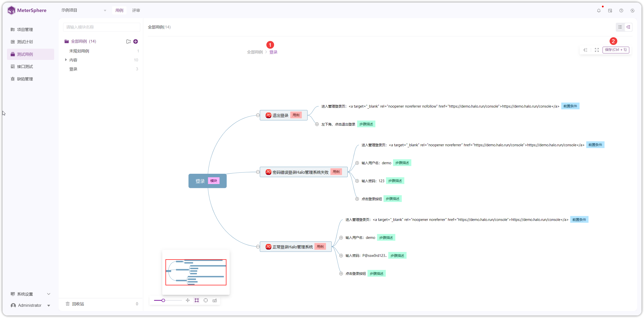This screenshot has height=318, width=644.
Task: Go to 全部用例 in the breadcrumb
Action: point(255,52)
